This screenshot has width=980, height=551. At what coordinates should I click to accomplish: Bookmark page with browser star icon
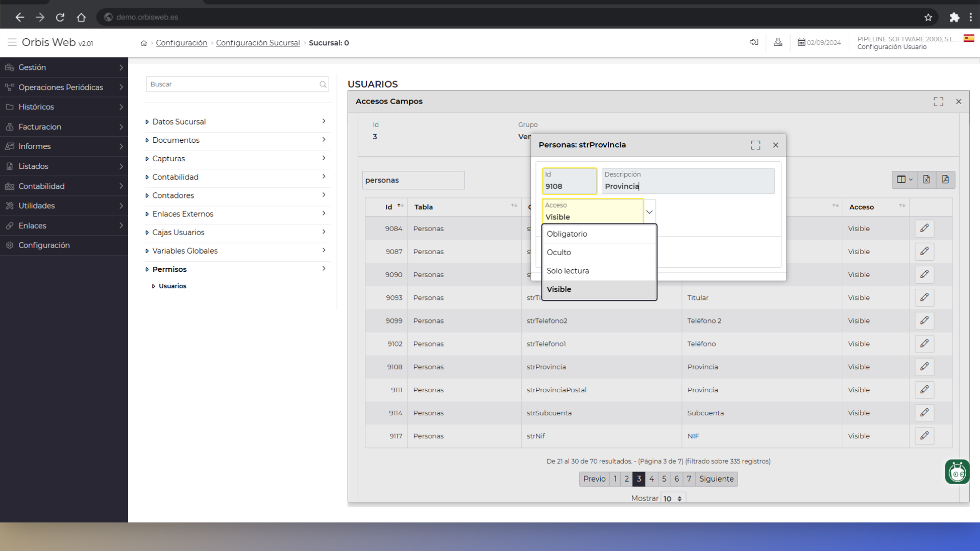pos(928,17)
